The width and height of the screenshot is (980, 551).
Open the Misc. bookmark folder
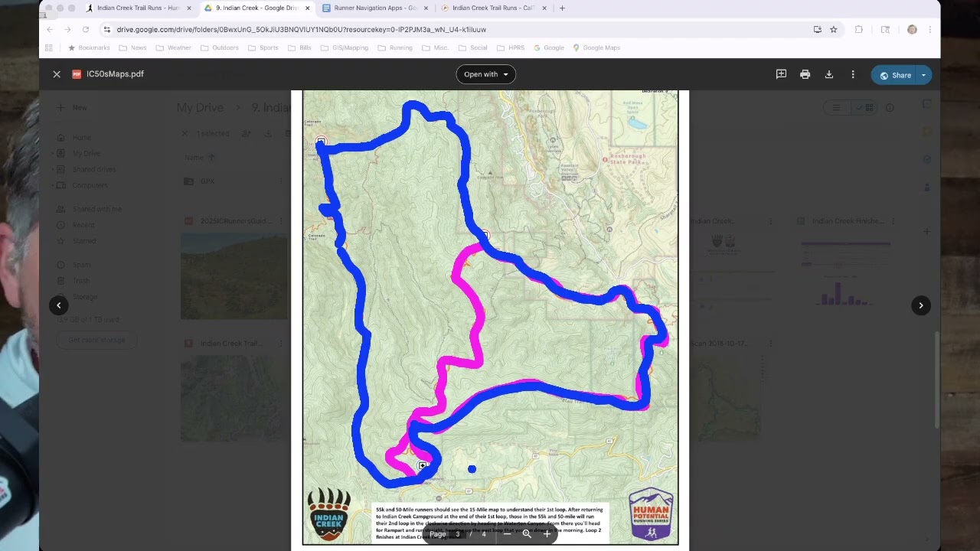[436, 47]
